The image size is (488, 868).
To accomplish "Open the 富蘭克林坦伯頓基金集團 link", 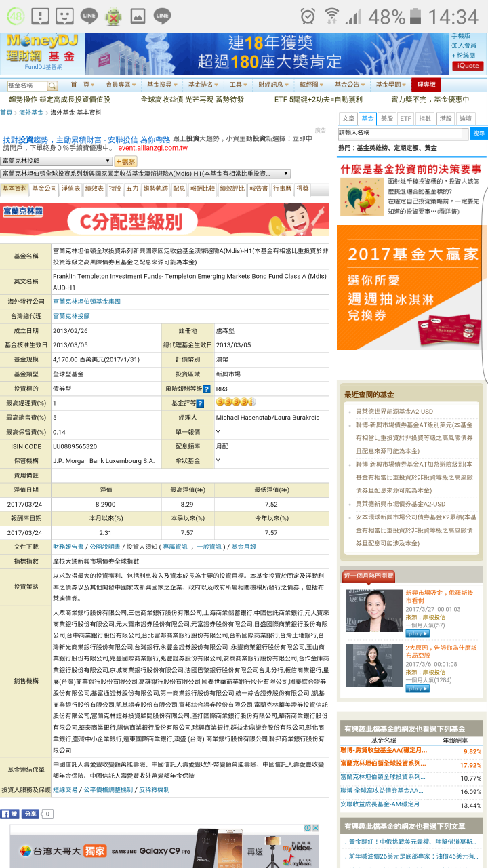I will [87, 302].
